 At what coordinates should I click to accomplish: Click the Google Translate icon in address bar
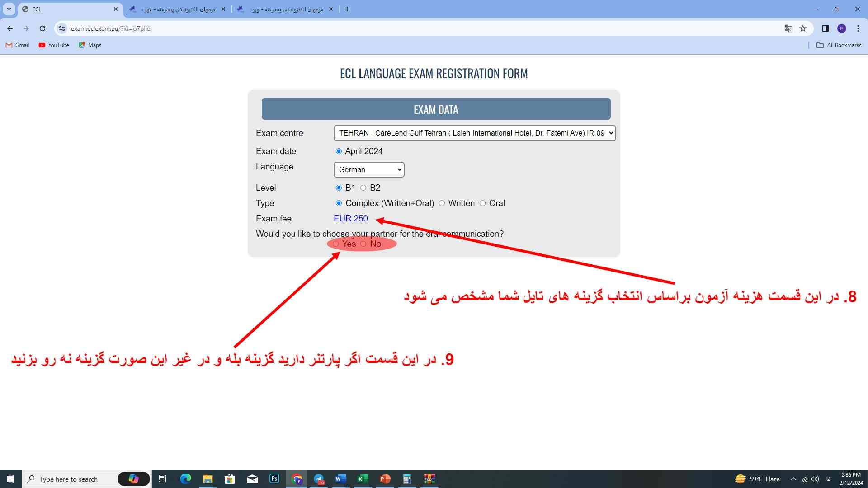pos(788,28)
